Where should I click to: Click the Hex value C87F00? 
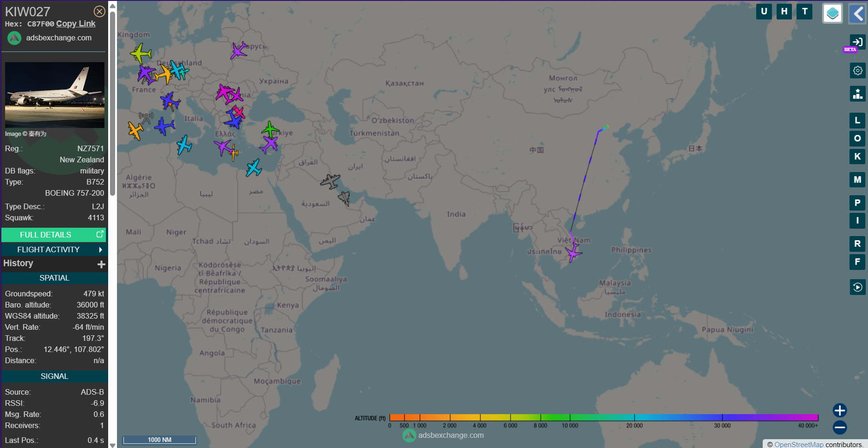[41, 24]
